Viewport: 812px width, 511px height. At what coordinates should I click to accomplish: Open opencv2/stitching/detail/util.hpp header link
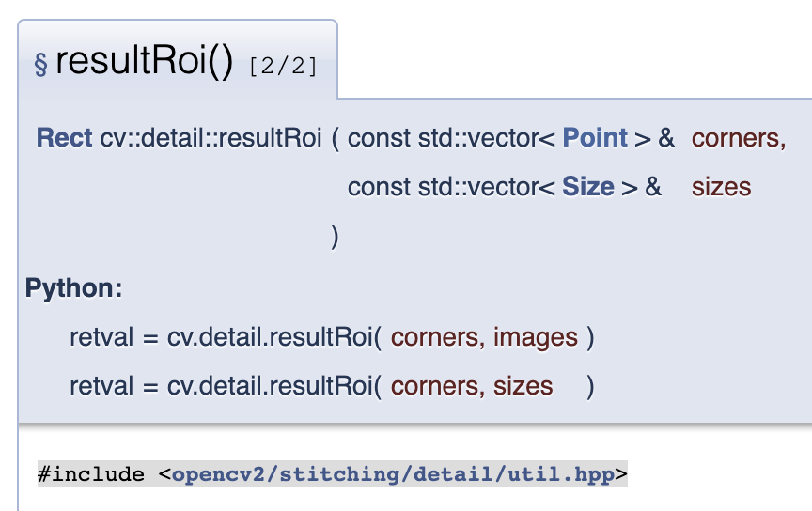(x=393, y=474)
